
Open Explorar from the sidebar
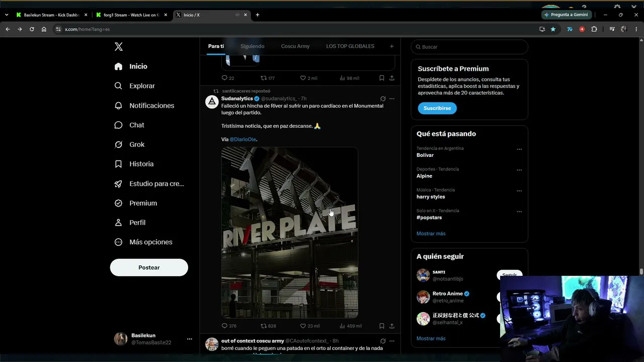(x=135, y=86)
